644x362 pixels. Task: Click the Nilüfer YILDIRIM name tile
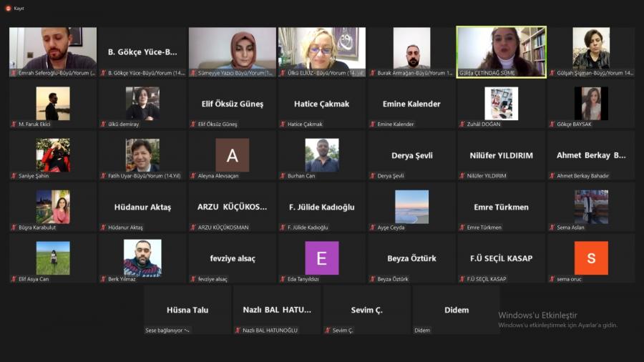click(x=501, y=155)
